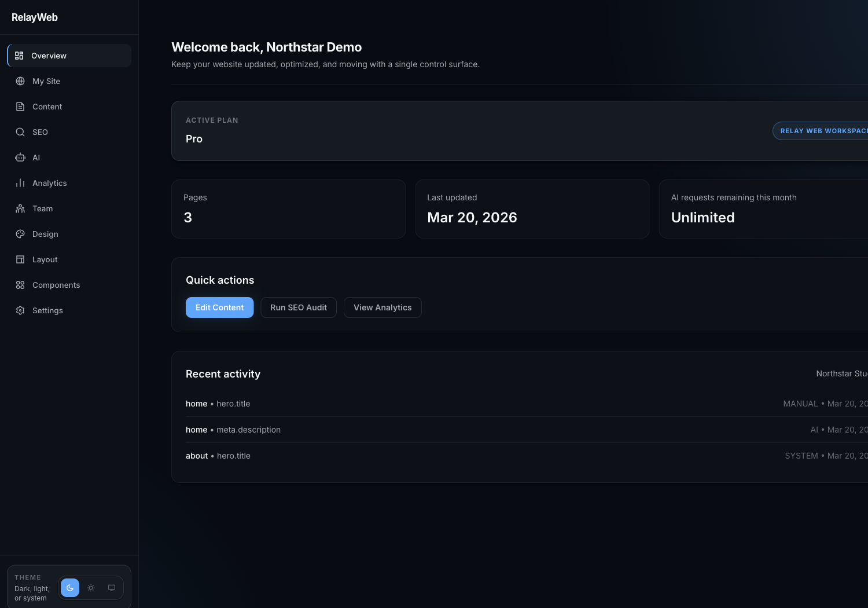This screenshot has height=608, width=868.
Task: Open the Layout menu item
Action: [x=45, y=259]
